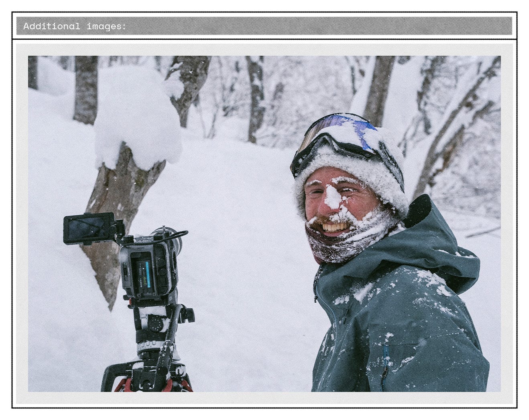
Task: Open the snowy cameraman photo
Action: [x=264, y=224]
